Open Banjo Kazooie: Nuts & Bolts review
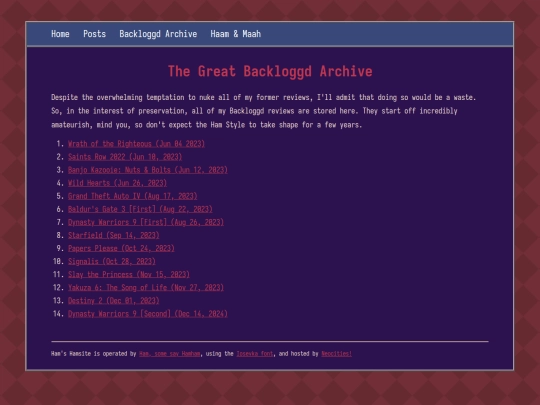Screen dimensions: 540x405 148,170
